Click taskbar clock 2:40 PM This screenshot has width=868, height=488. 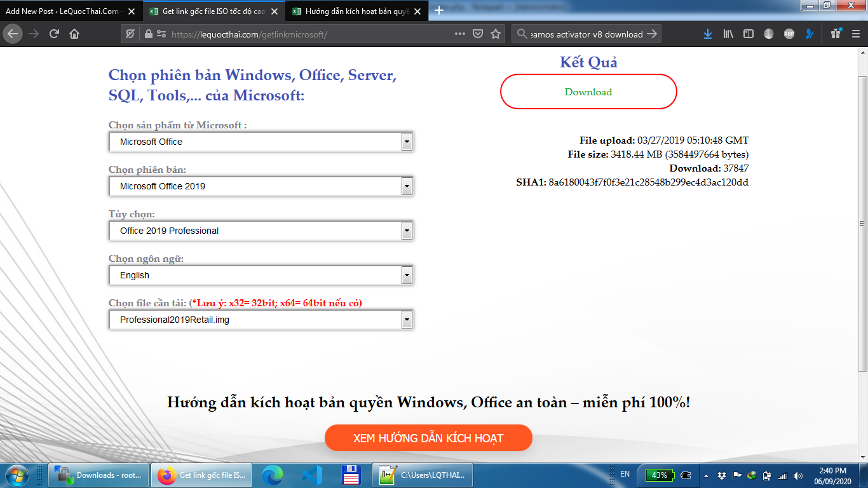coord(833,475)
